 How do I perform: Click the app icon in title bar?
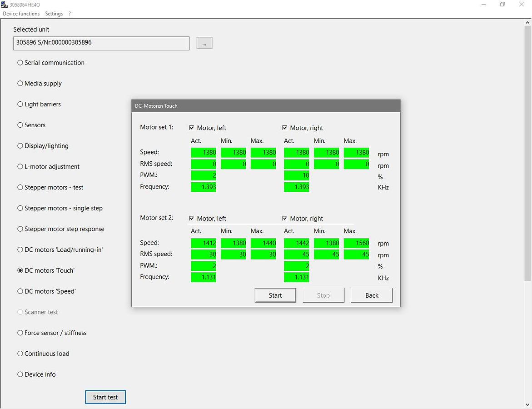click(5, 5)
